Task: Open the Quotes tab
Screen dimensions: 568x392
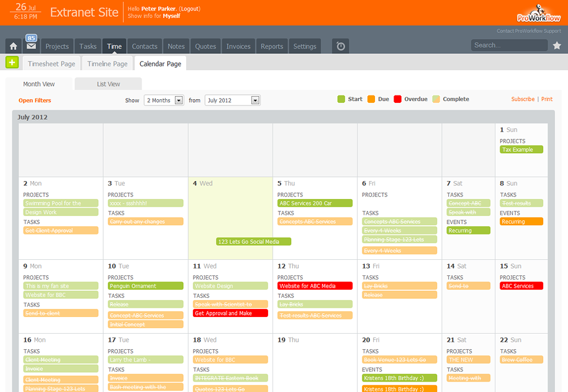Action: pyautogui.click(x=205, y=47)
